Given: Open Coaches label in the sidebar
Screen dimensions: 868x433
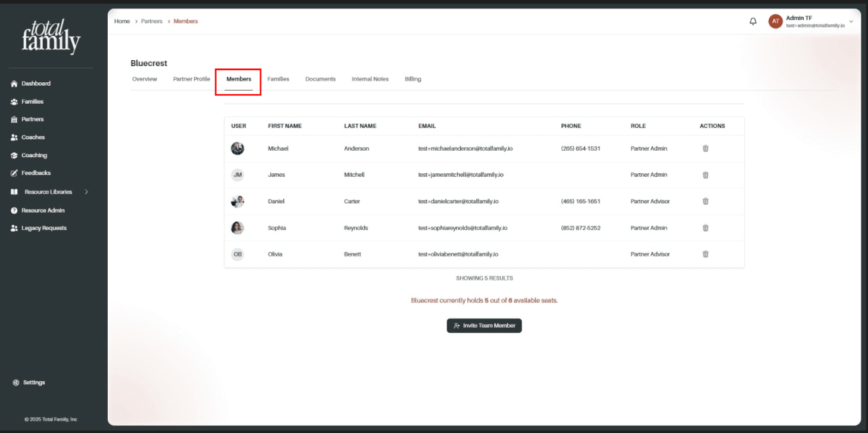Looking at the screenshot, I should (x=33, y=137).
